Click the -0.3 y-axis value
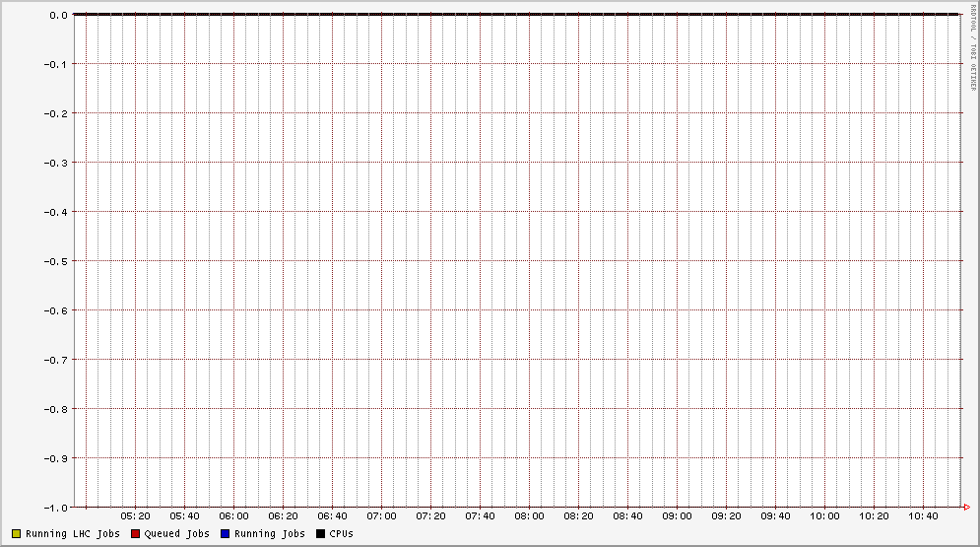The image size is (980, 547). 55,163
